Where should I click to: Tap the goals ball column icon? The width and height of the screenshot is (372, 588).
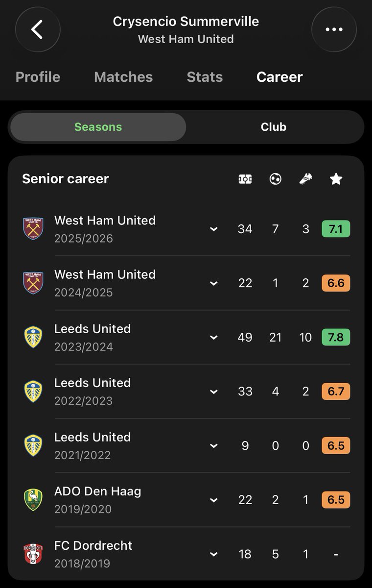click(x=275, y=179)
